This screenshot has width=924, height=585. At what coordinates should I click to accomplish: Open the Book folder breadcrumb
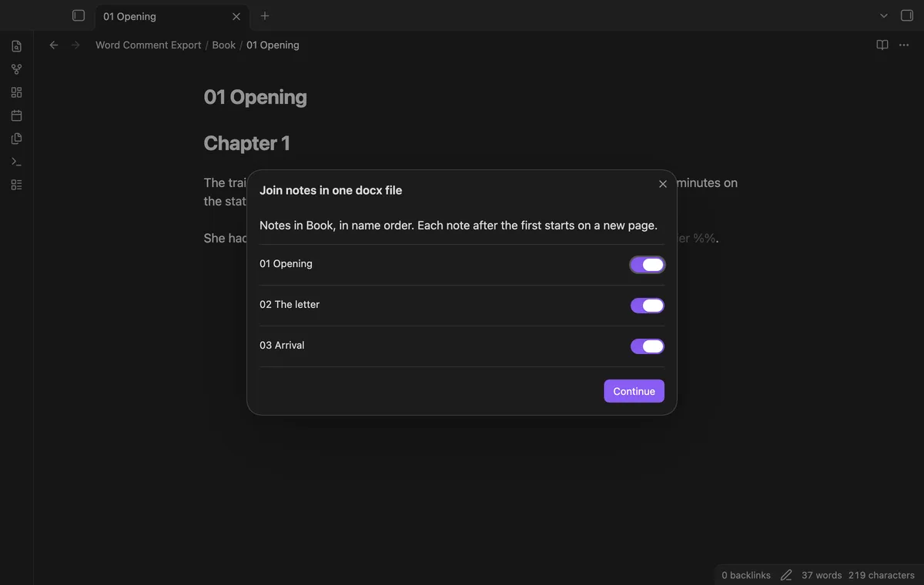224,45
